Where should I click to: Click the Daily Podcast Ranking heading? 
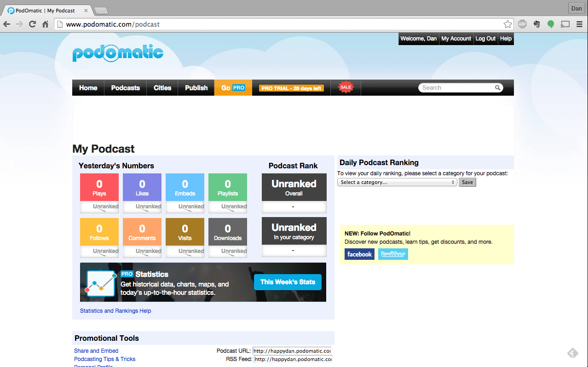pyautogui.click(x=379, y=162)
